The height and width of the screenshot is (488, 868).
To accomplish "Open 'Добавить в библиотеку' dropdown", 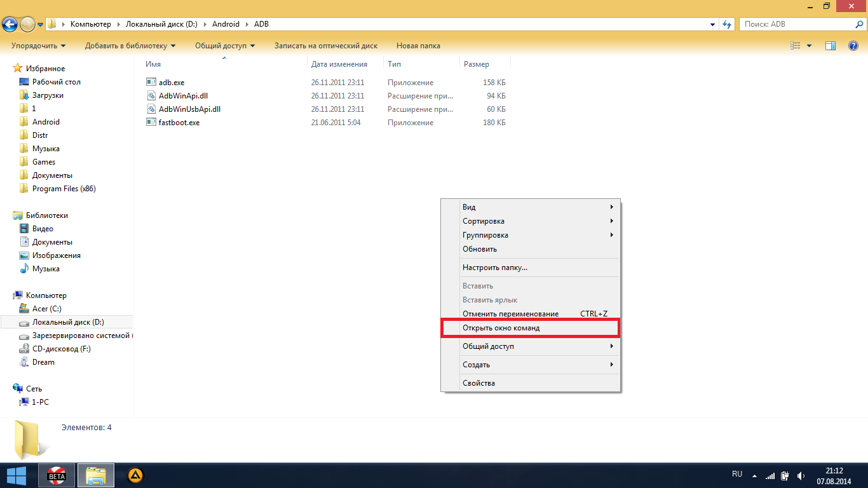I will pos(130,46).
